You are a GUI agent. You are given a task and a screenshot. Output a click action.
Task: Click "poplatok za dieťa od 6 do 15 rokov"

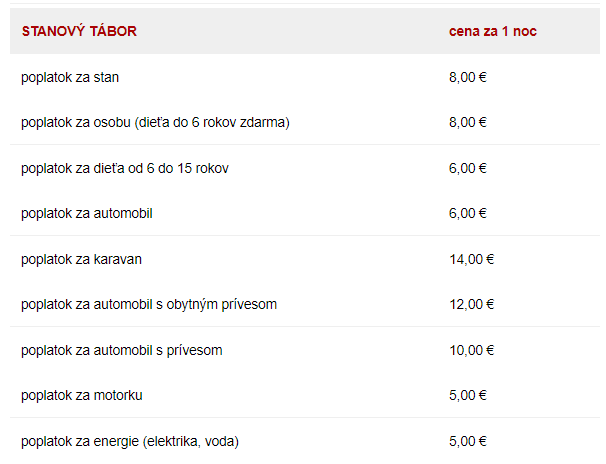coord(125,168)
